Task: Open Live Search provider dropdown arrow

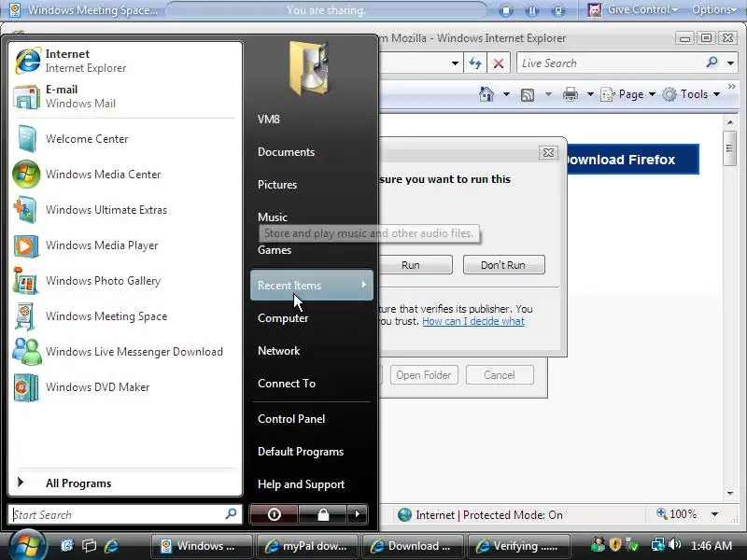Action: [x=730, y=63]
